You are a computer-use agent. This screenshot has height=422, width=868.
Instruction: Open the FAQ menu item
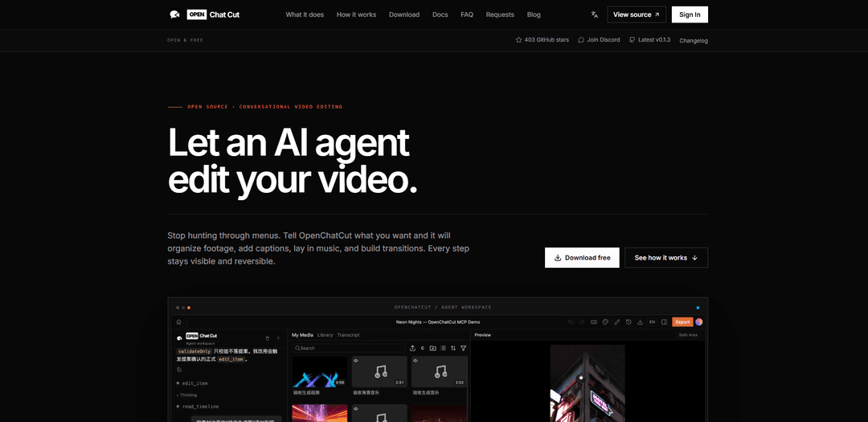pos(467,15)
